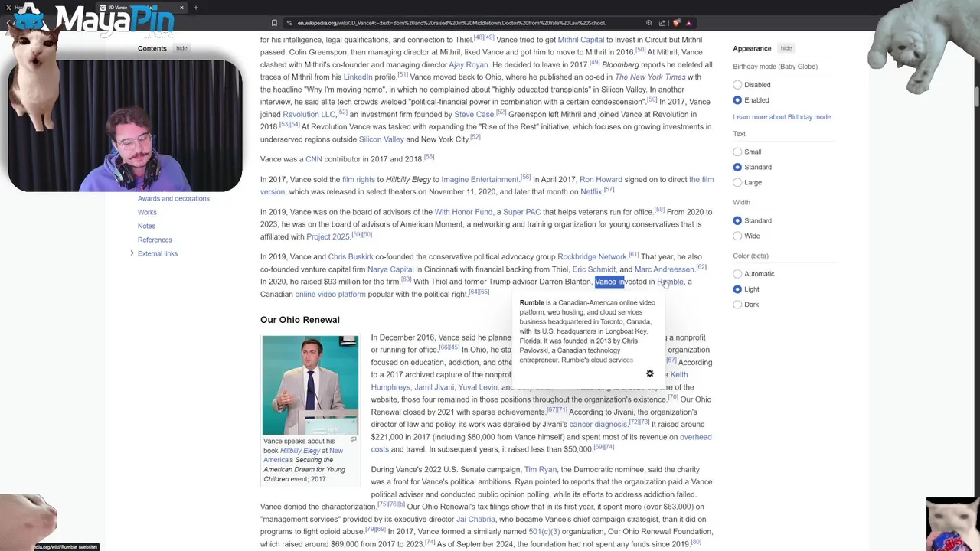This screenshot has width=980, height=551.
Task: Go to External links in contents
Action: tap(158, 253)
